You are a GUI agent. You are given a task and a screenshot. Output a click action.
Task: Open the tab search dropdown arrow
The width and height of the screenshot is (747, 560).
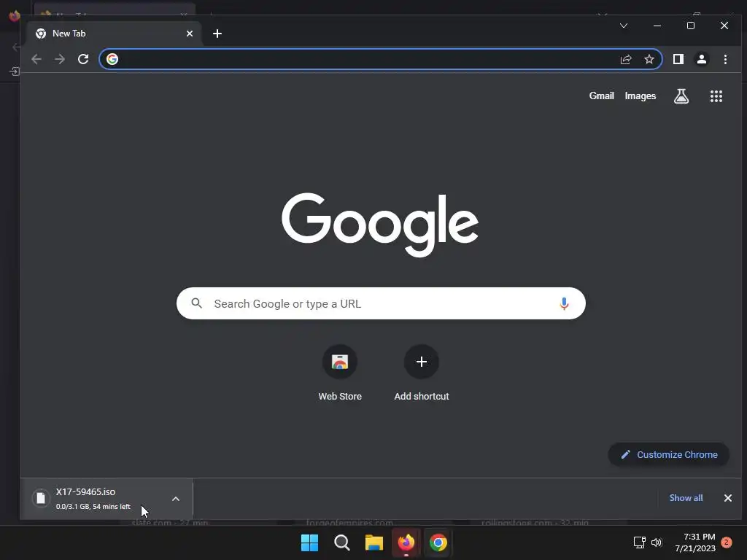(624, 26)
